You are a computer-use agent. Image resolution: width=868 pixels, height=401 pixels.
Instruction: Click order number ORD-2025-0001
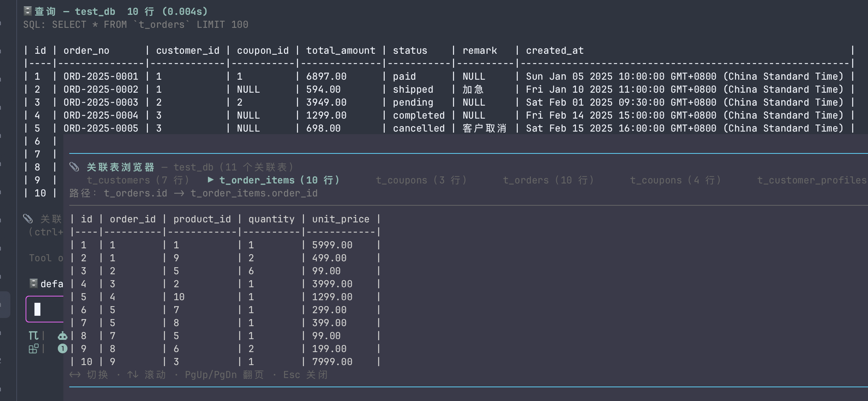(x=101, y=76)
